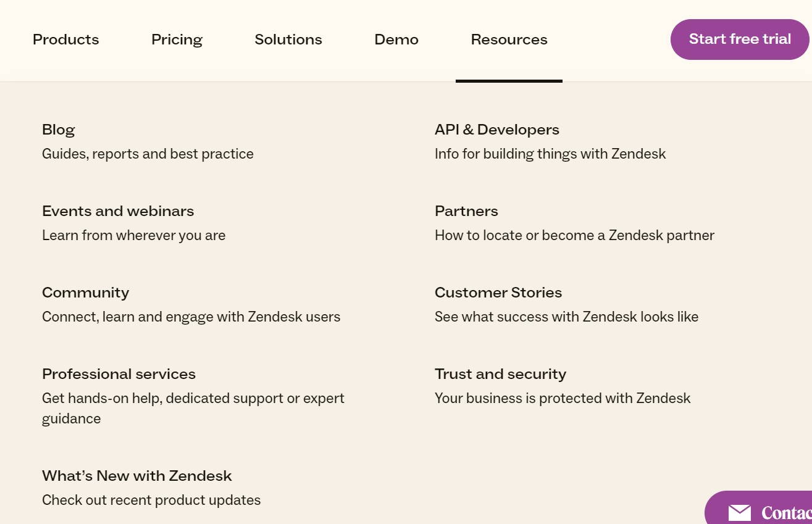The width and height of the screenshot is (812, 524).
Task: Open Trust and security
Action: [x=500, y=374]
